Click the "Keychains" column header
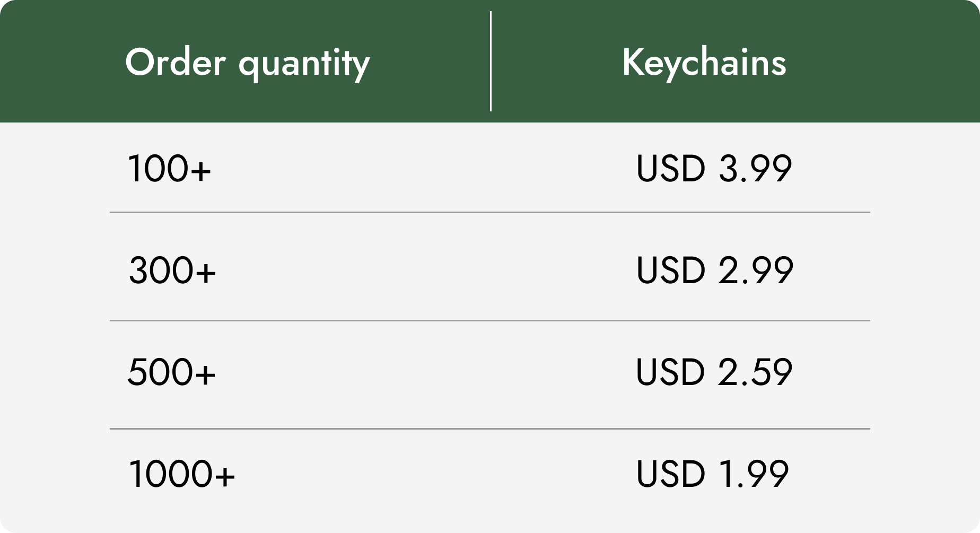 click(704, 63)
